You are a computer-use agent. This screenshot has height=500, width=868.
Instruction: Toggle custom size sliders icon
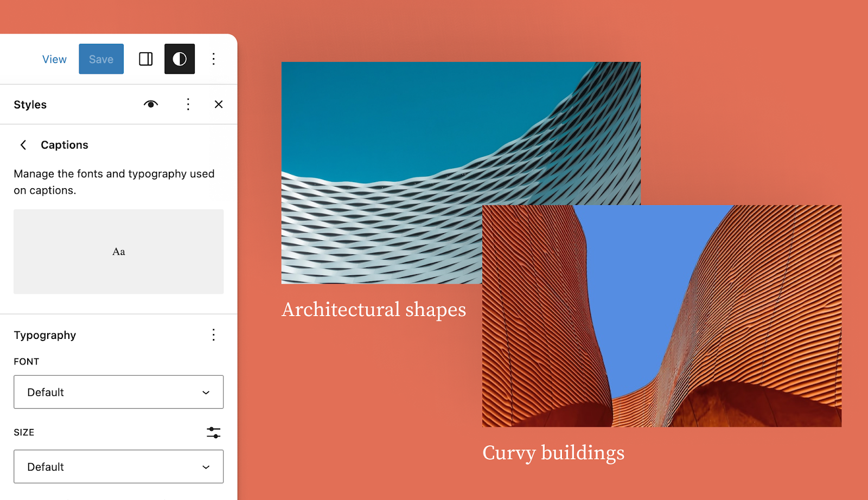click(x=214, y=432)
